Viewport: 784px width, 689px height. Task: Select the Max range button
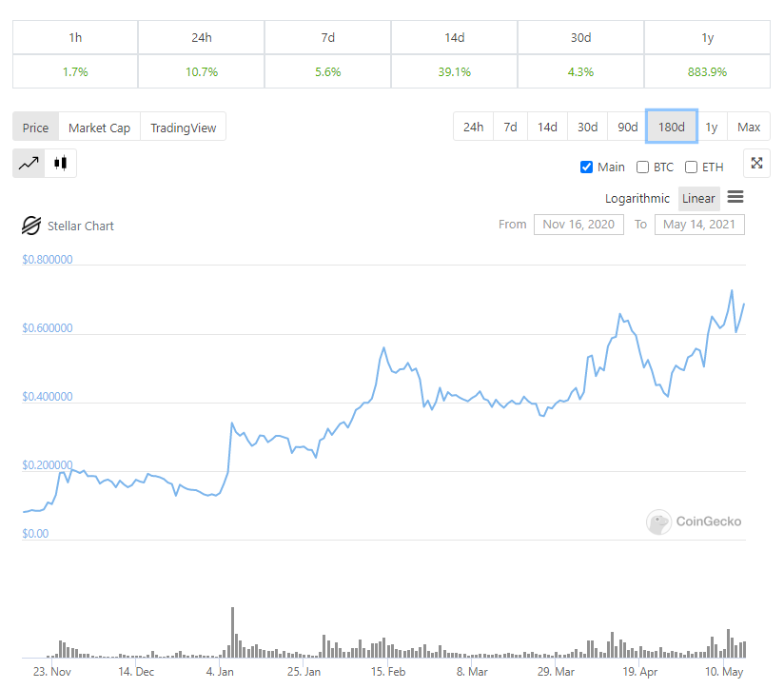point(749,127)
